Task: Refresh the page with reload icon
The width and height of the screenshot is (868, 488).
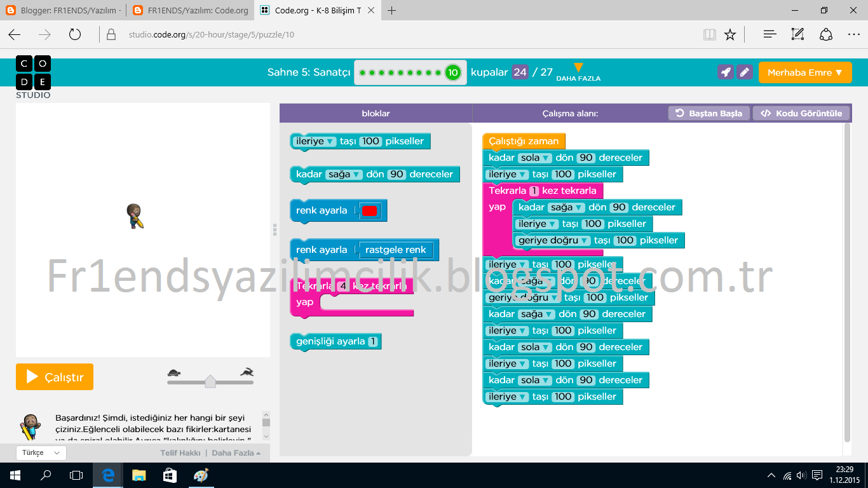Action: point(75,34)
